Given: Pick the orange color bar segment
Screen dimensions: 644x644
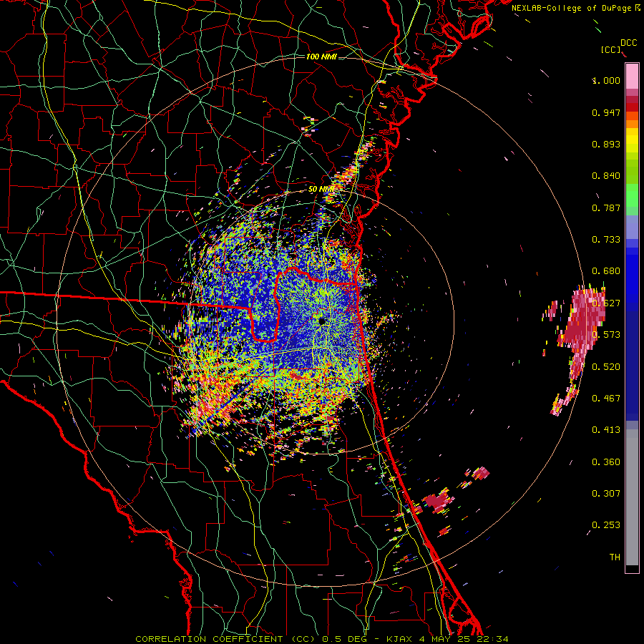Looking at the screenshot, I should click(632, 124).
